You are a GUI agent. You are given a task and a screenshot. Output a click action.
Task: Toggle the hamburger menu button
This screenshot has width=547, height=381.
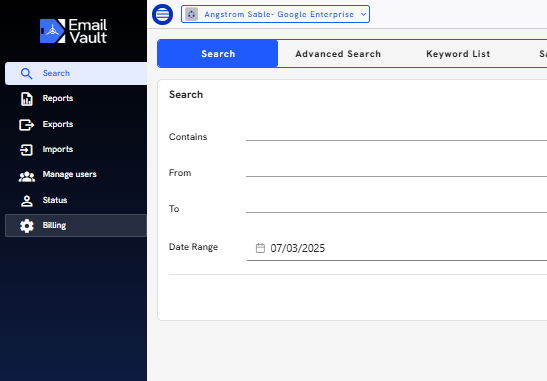coord(162,14)
